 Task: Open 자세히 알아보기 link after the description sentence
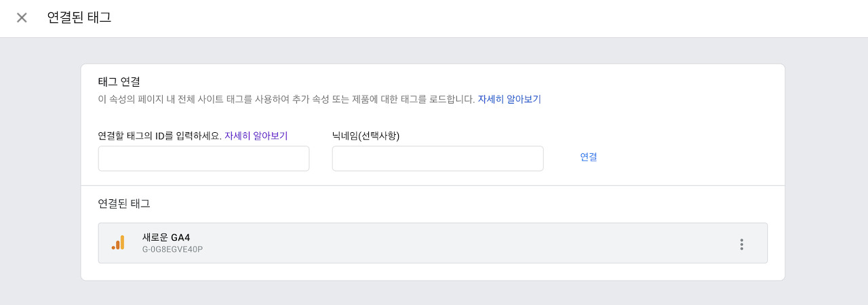point(509,99)
